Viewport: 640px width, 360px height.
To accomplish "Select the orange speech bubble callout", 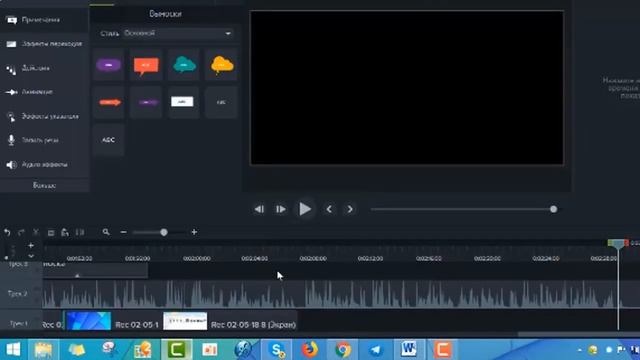I will (146, 65).
